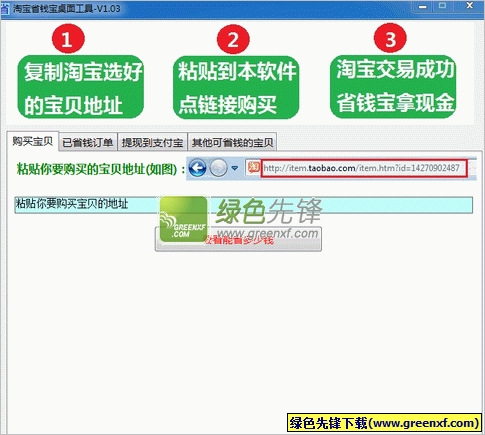Click the orange Taobao favicon in address bar
The image size is (485, 435).
click(254, 167)
